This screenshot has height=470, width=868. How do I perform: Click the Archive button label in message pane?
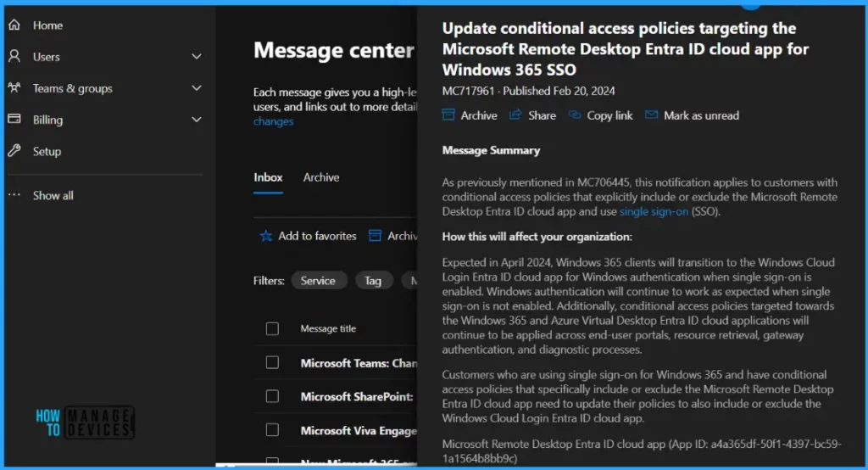[479, 115]
